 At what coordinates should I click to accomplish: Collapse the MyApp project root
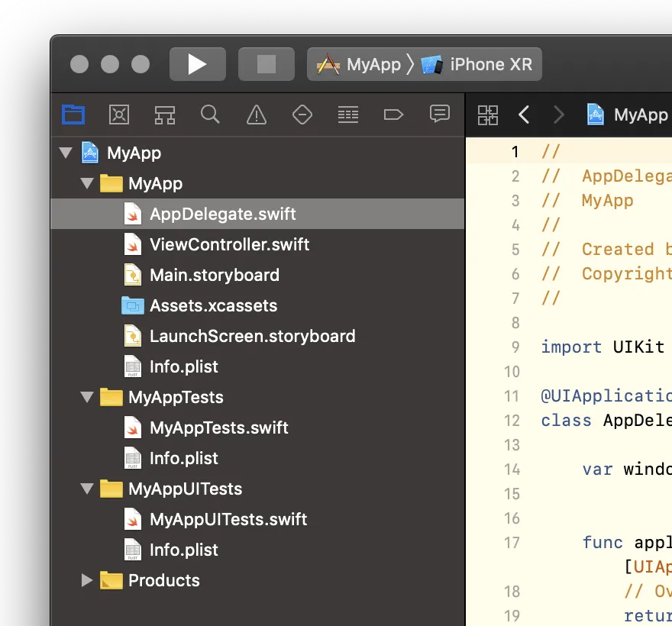point(66,153)
